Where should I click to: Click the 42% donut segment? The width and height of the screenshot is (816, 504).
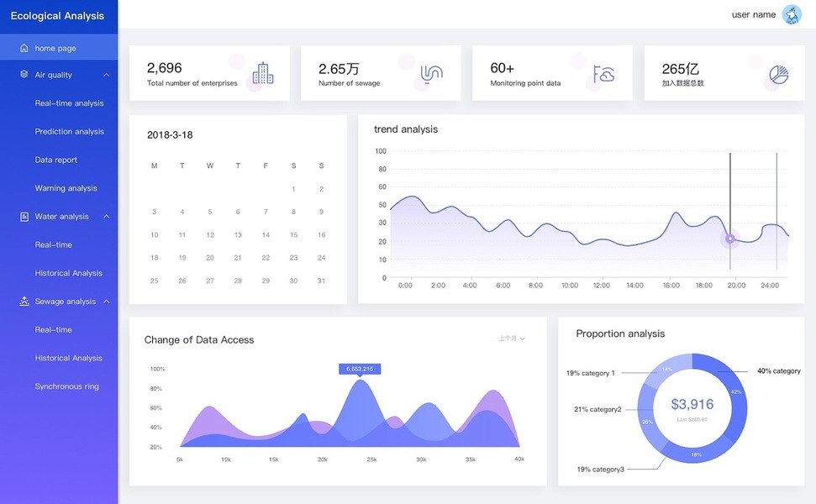736,392
